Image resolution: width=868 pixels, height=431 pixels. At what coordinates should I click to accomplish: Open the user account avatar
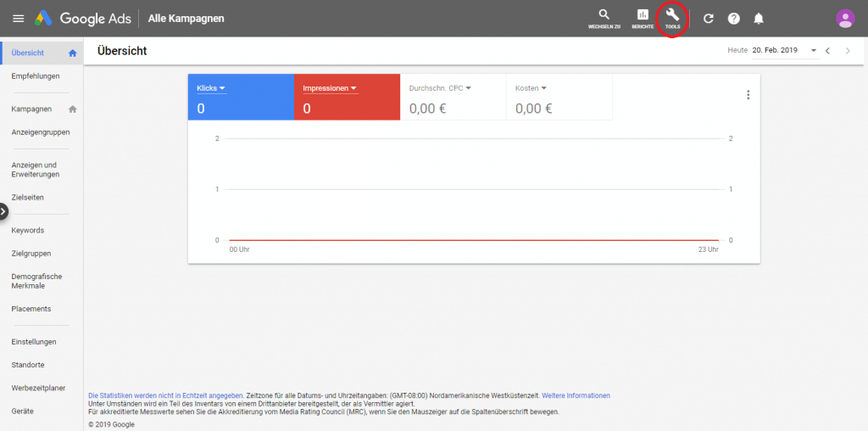click(845, 19)
